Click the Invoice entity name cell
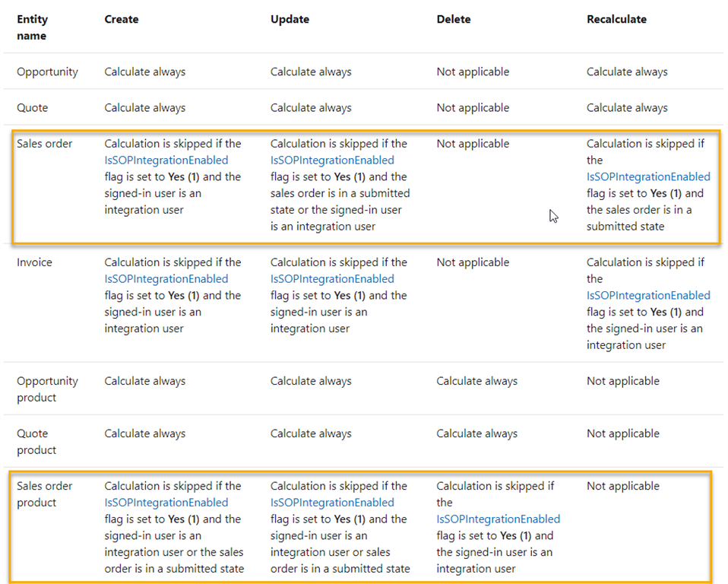The width and height of the screenshot is (728, 584). click(x=35, y=262)
